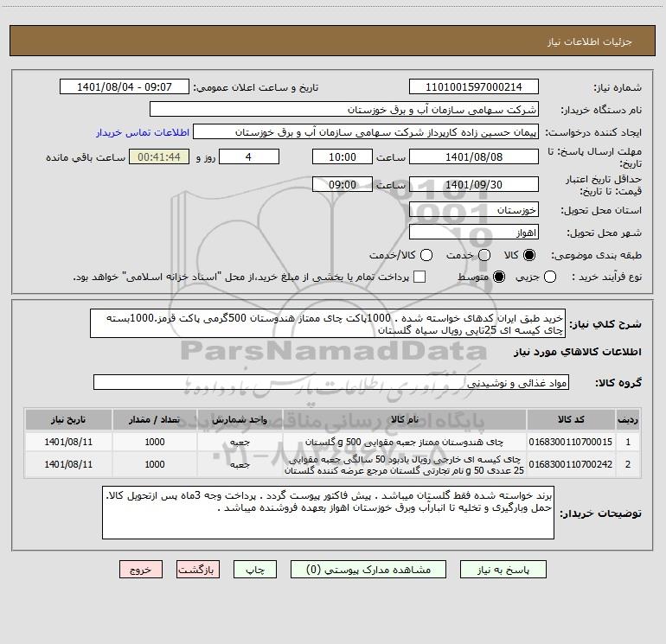Click the row 1 product name چای هندوستان ممتاز
The width and height of the screenshot is (666, 644).
click(405, 442)
